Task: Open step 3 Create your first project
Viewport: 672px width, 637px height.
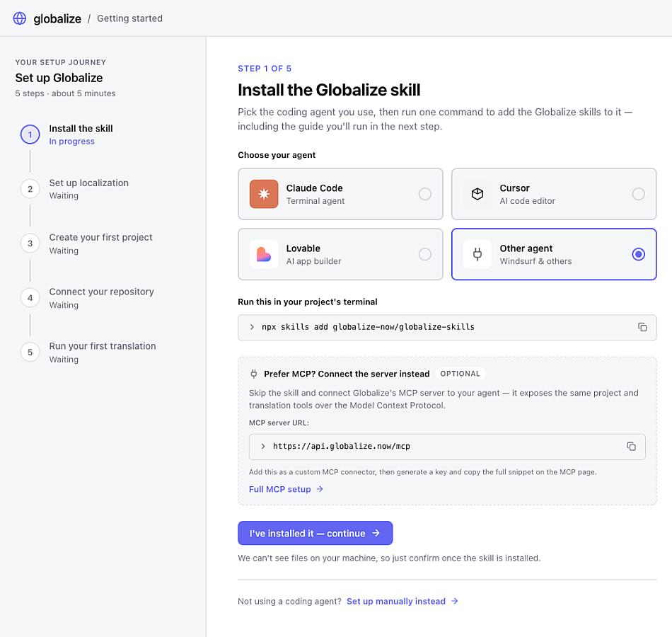Action: (x=100, y=237)
